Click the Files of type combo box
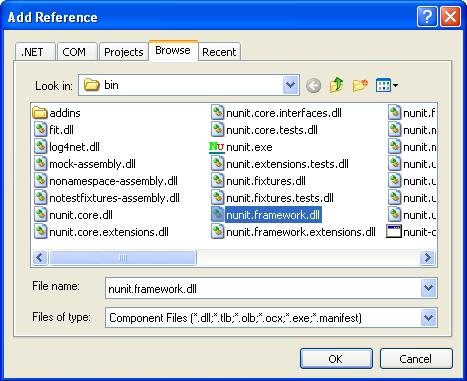This screenshot has height=381, width=467. (x=271, y=318)
